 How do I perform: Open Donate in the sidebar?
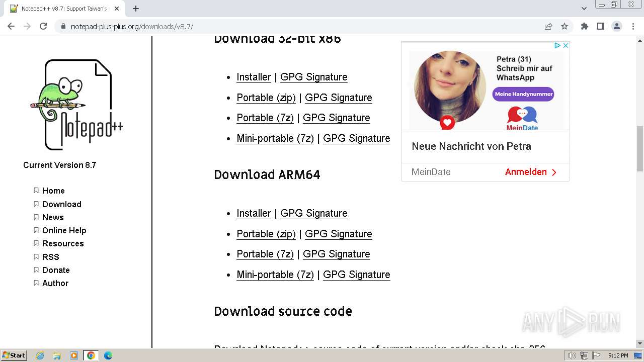[x=56, y=270]
